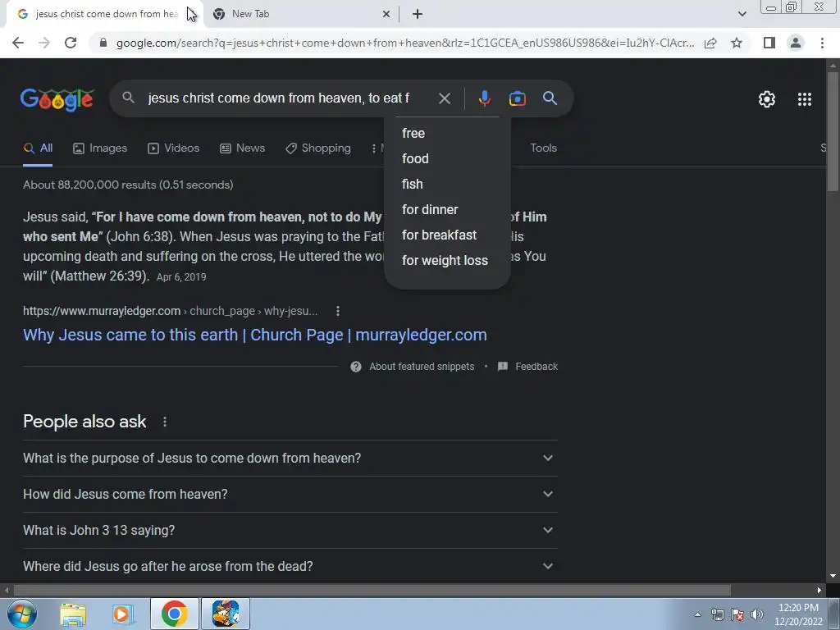
Task: Click the browser forward arrow
Action: tap(44, 43)
